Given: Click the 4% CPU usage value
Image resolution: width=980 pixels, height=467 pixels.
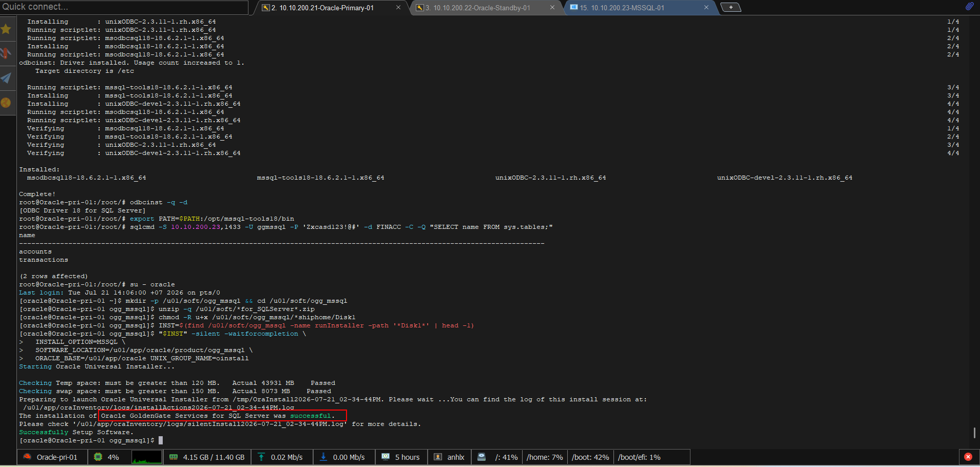Looking at the screenshot, I should pyautogui.click(x=113, y=457).
